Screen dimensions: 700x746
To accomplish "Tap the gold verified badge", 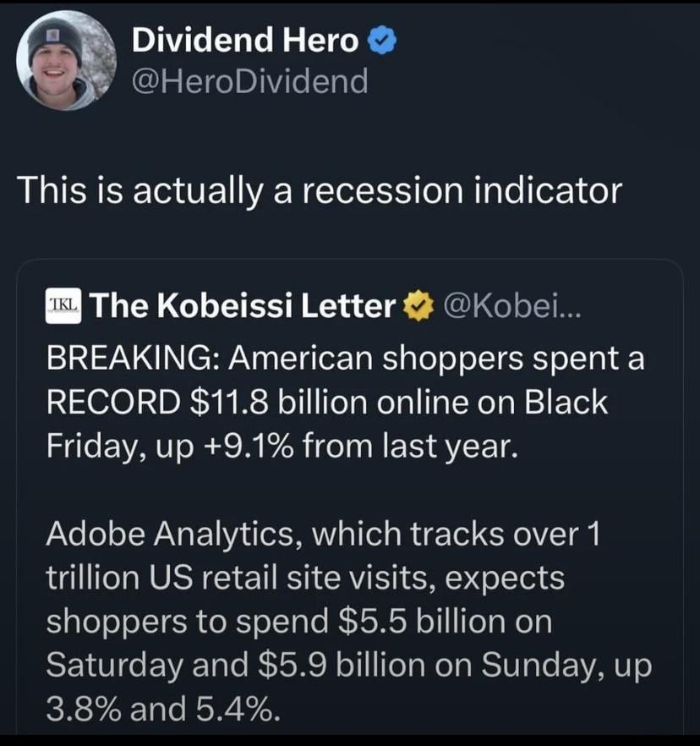I will (x=416, y=306).
